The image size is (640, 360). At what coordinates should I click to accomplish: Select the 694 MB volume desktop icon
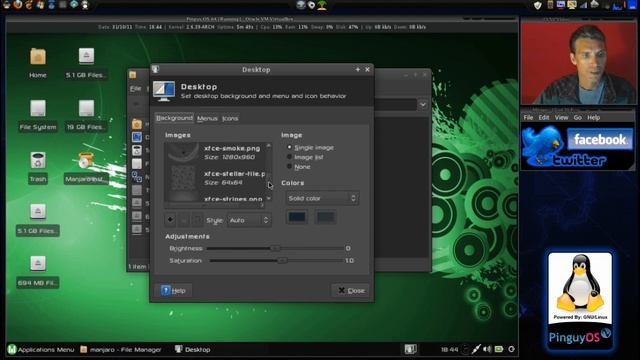point(38,264)
